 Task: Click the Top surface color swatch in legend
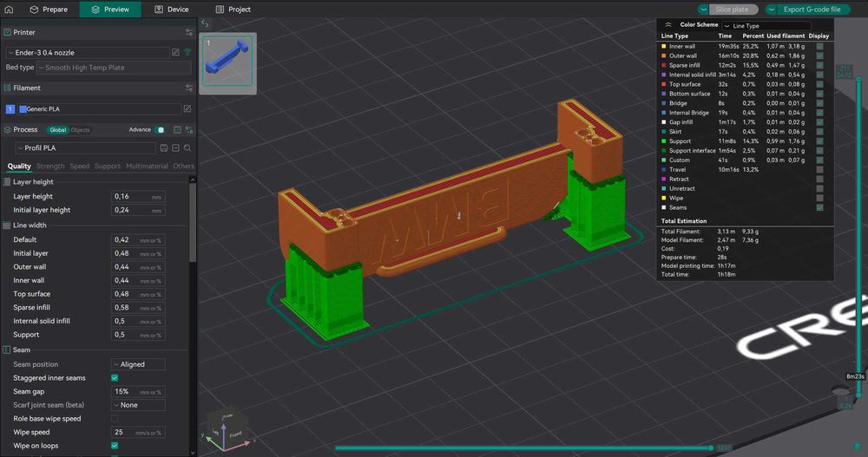coord(664,84)
